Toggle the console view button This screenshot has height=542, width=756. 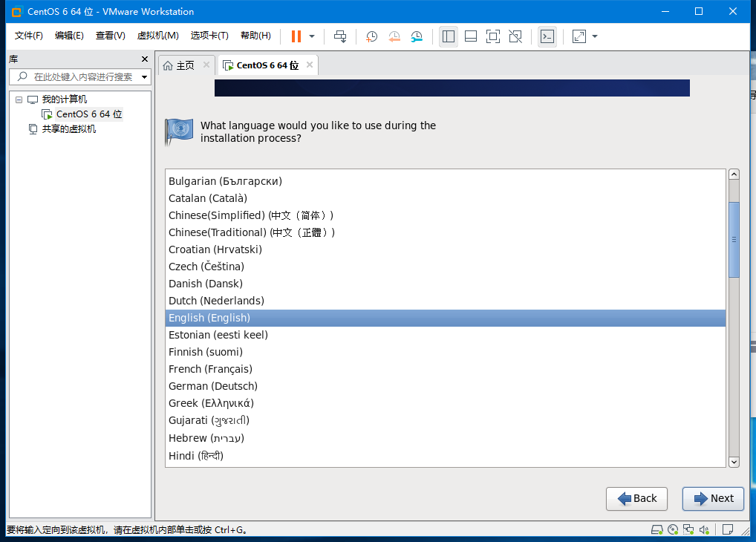click(547, 36)
